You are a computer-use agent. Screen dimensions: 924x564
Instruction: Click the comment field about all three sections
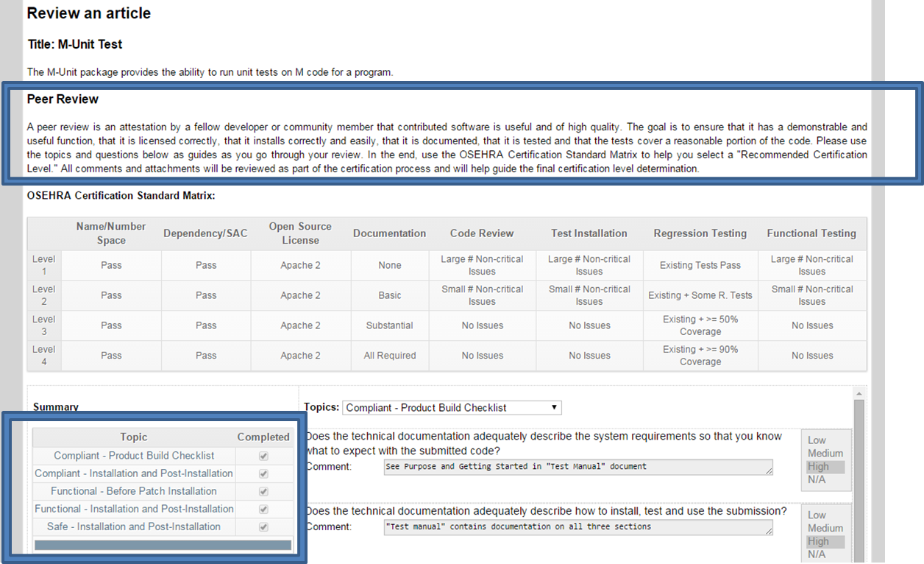pos(577,527)
